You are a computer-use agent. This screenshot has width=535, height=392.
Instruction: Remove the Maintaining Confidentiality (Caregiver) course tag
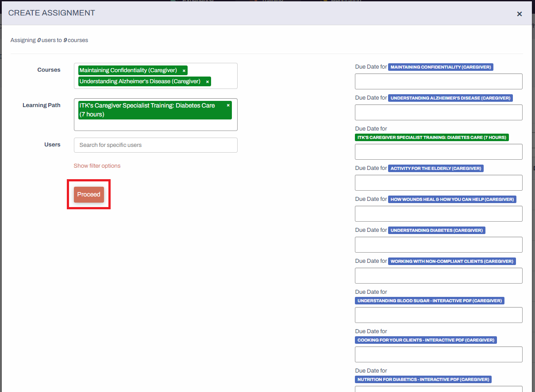(x=183, y=70)
